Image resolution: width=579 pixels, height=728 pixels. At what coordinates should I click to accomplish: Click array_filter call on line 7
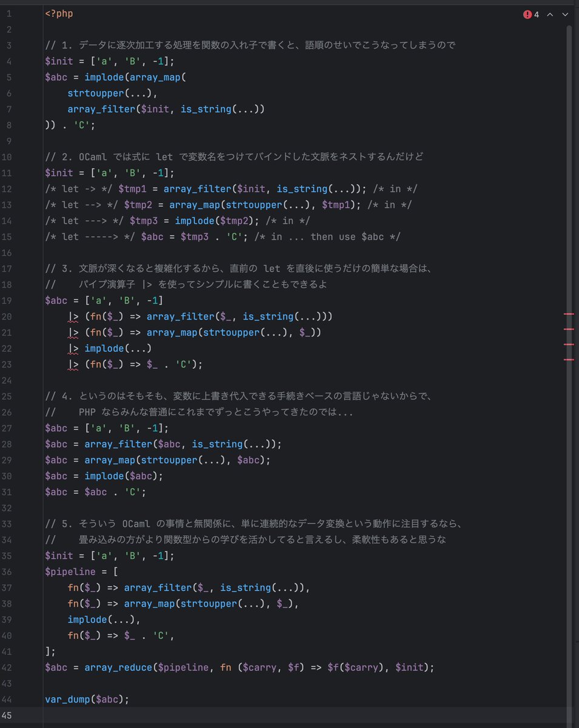point(166,109)
